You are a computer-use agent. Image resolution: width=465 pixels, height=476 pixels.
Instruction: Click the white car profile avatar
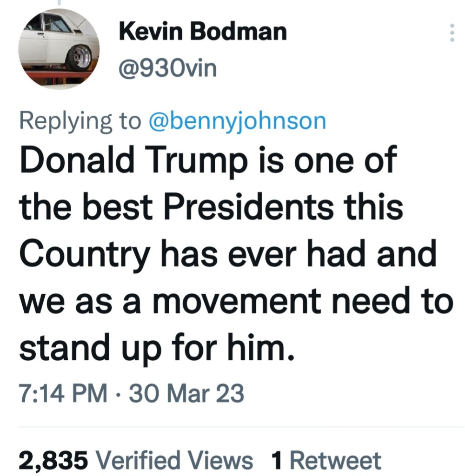coord(59,49)
